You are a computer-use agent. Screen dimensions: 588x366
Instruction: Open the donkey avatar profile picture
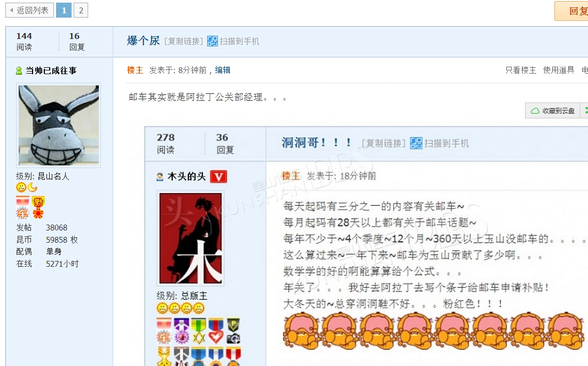click(x=59, y=125)
